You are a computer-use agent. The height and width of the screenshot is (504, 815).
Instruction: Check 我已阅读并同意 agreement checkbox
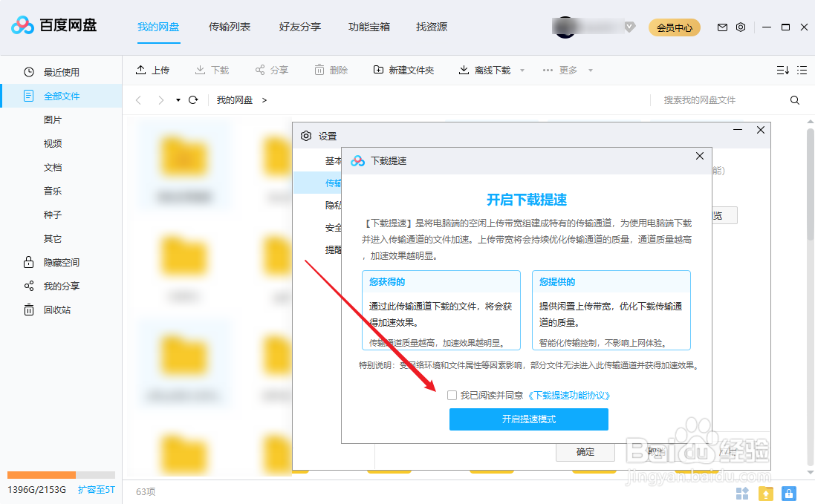click(x=452, y=396)
